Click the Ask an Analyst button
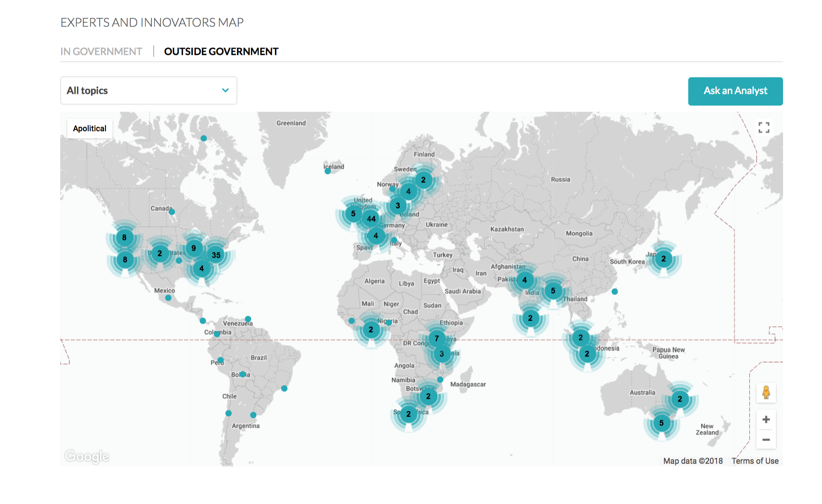Viewport: 822px width, 504px height. pyautogui.click(x=735, y=91)
